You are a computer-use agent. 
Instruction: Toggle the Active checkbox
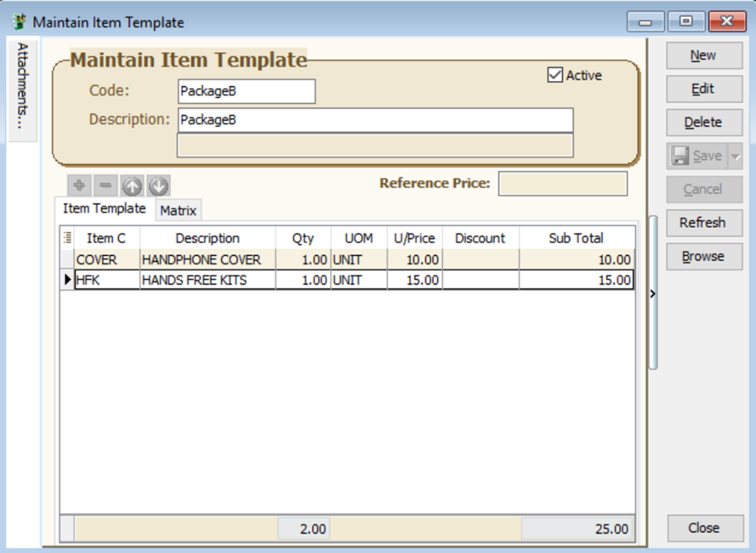click(x=554, y=75)
